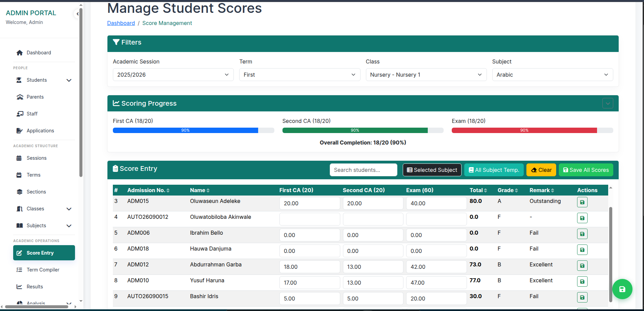Click the score table vertical scrollbar
The height and width of the screenshot is (311, 644).
(x=611, y=254)
